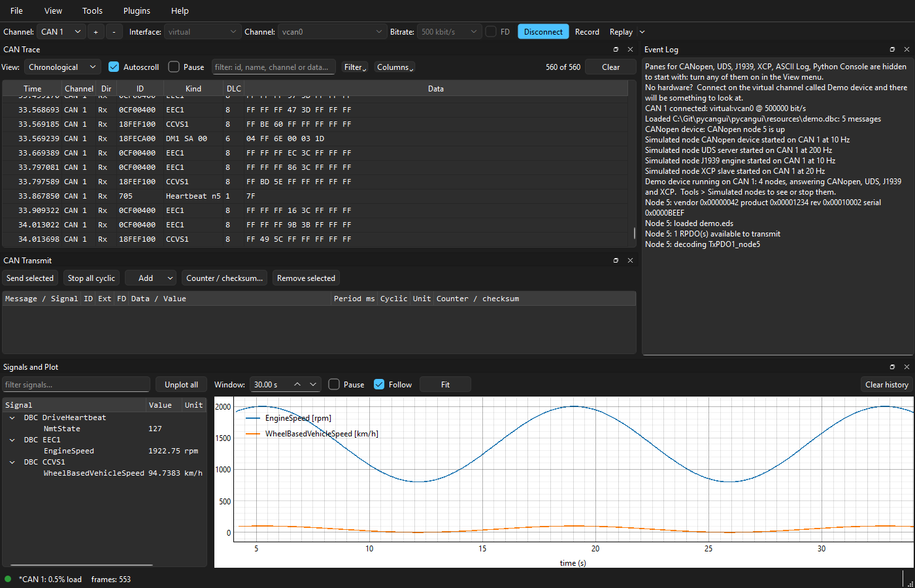Open the Columns dropdown

[x=395, y=67]
